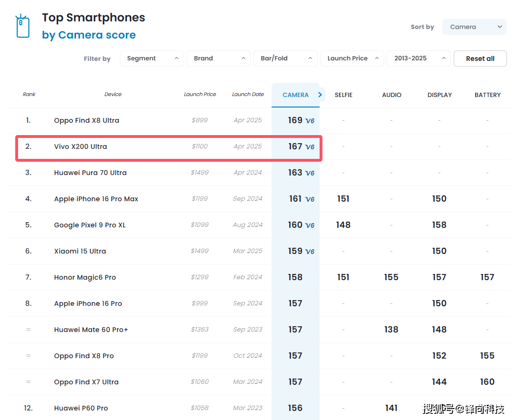Switch to the AUDIO column tab
Image resolution: width=516 pixels, height=420 pixels.
pos(391,95)
